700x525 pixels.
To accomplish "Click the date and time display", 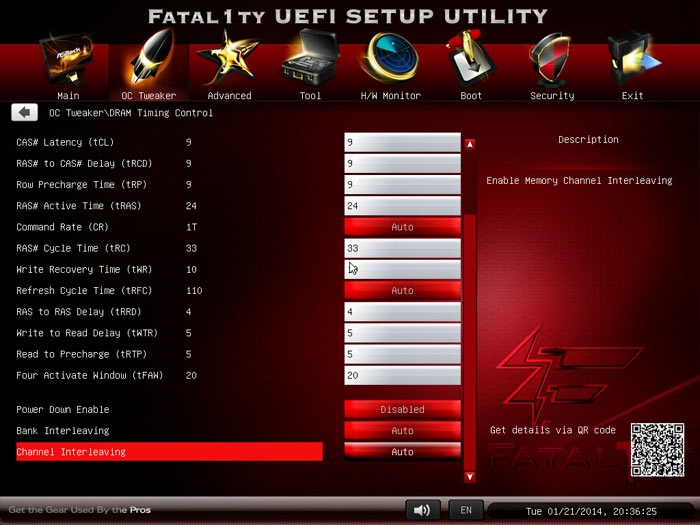I will pos(591,511).
